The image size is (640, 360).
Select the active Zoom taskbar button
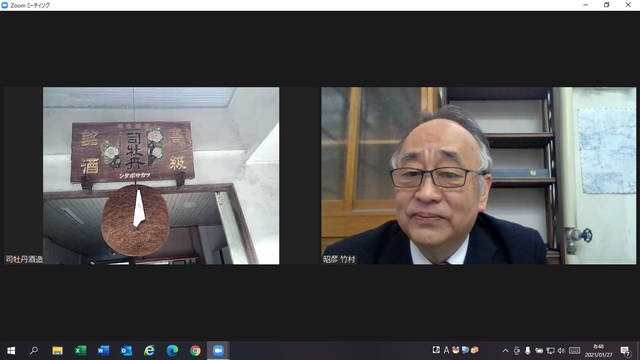point(218,351)
